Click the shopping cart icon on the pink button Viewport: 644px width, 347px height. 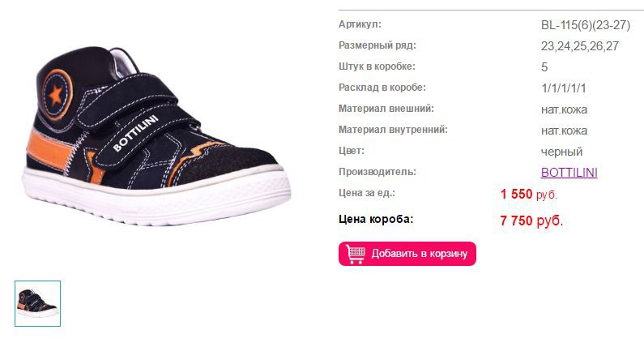356,254
